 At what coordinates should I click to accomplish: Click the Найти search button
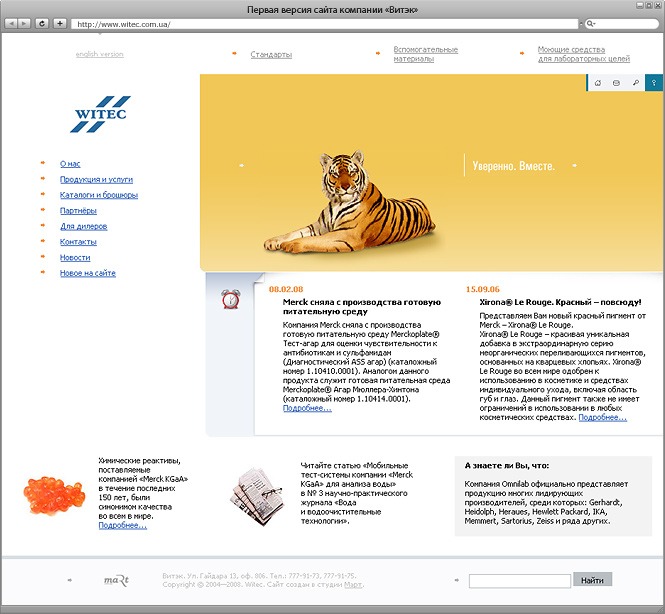pyautogui.click(x=592, y=580)
